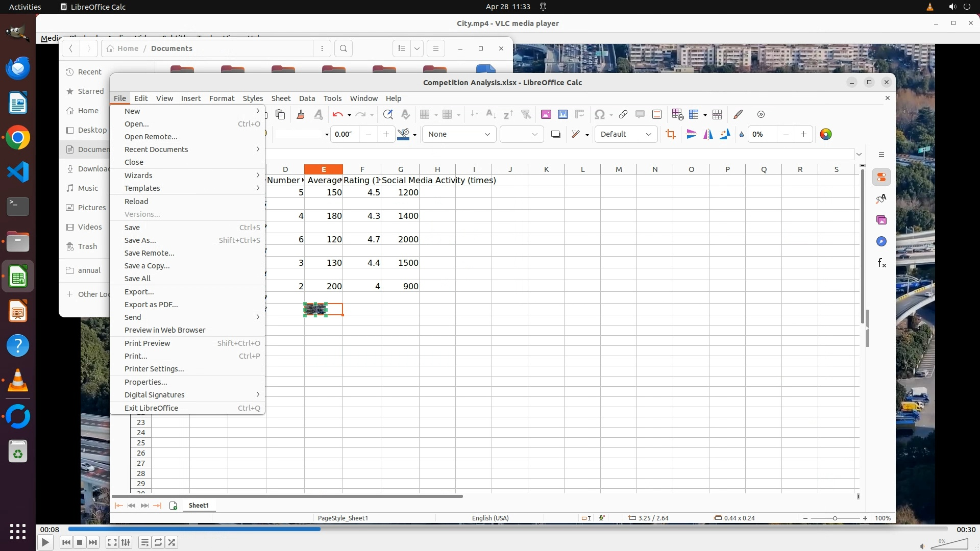
Task: Toggle VLC random shuffle button
Action: [x=172, y=542]
